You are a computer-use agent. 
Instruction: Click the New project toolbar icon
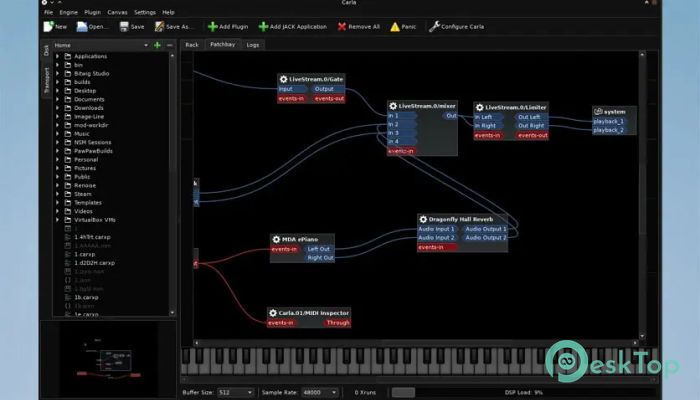point(48,26)
